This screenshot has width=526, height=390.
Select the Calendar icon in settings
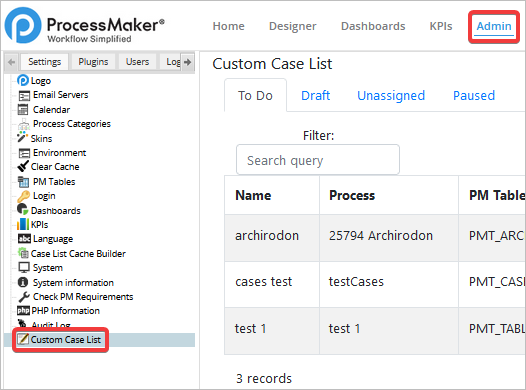pyautogui.click(x=23, y=110)
